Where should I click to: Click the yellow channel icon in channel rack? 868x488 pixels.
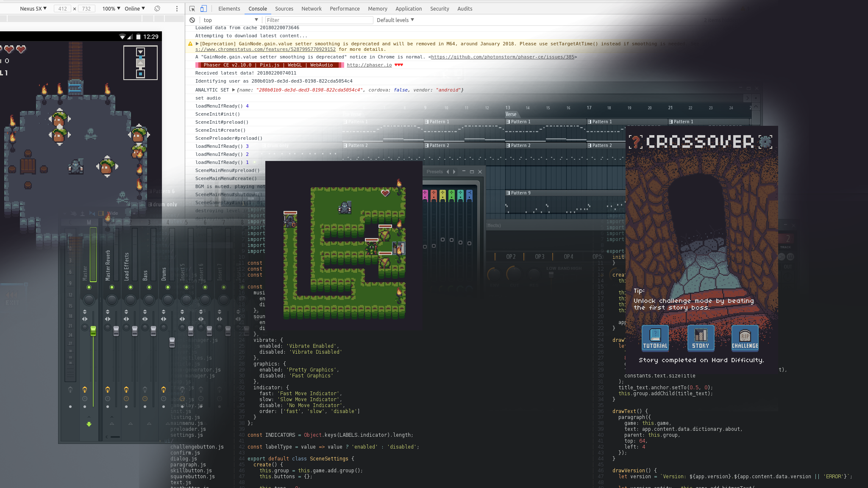pyautogui.click(x=442, y=195)
